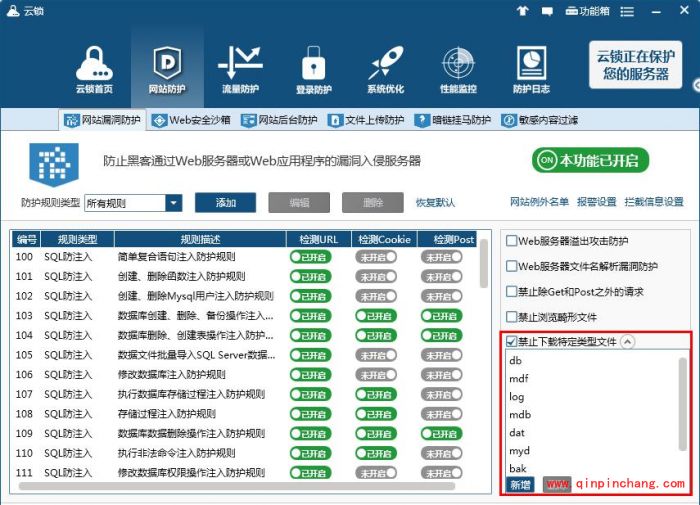The image size is (700, 505).
Task: Sort by 编号 column header
Action: point(26,239)
